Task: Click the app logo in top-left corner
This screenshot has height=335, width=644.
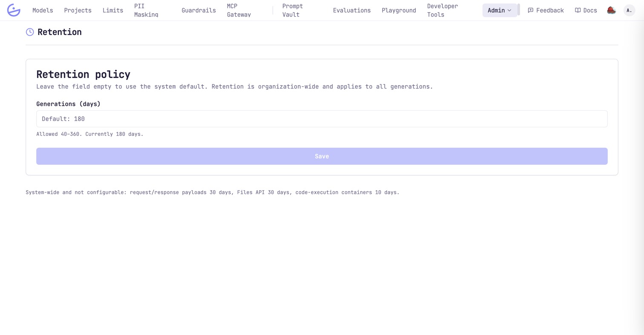Action: tap(14, 10)
